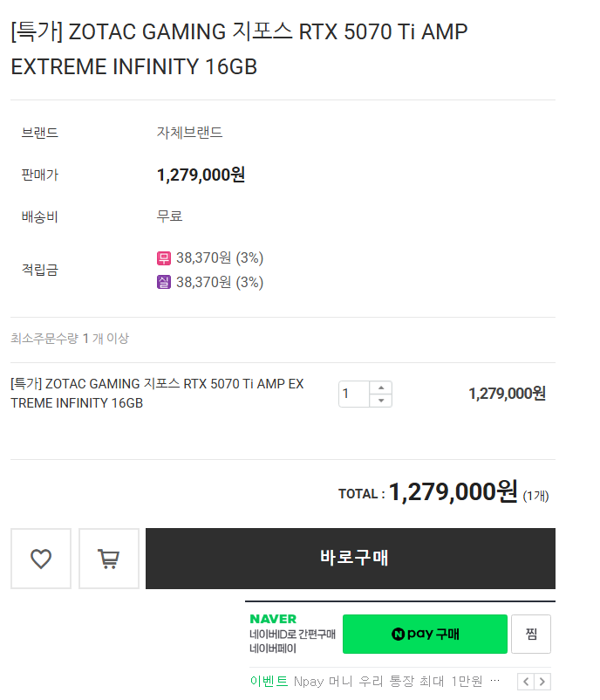Pay with the green Npay 구매 button
The width and height of the screenshot is (600, 700).
pos(425,634)
